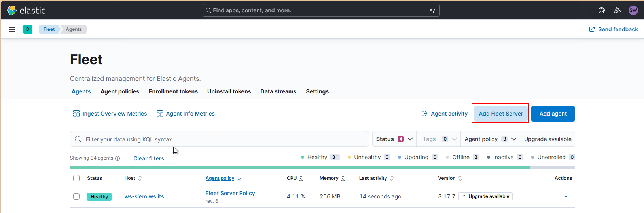Click Clear filters
Image resolution: width=644 pixels, height=213 pixels.
click(x=149, y=158)
